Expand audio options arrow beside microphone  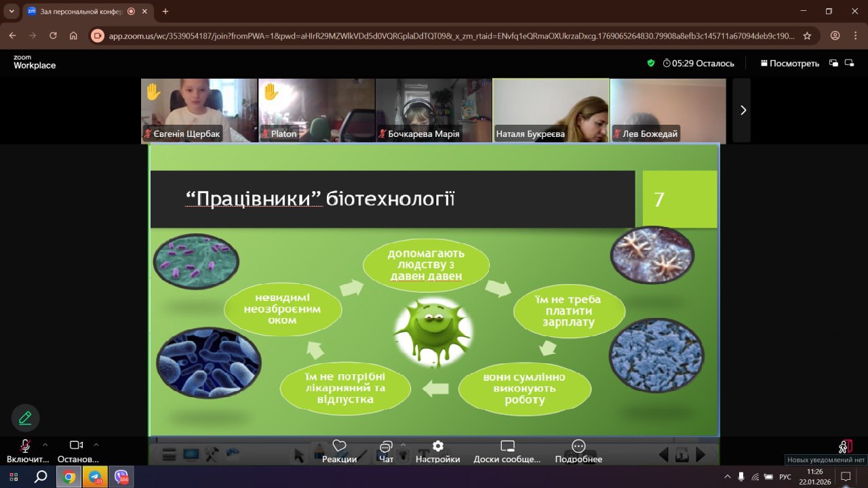tap(45, 445)
